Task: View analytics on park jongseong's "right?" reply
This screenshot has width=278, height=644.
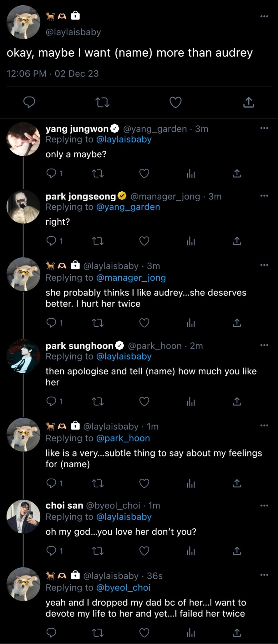Action: 191,241
